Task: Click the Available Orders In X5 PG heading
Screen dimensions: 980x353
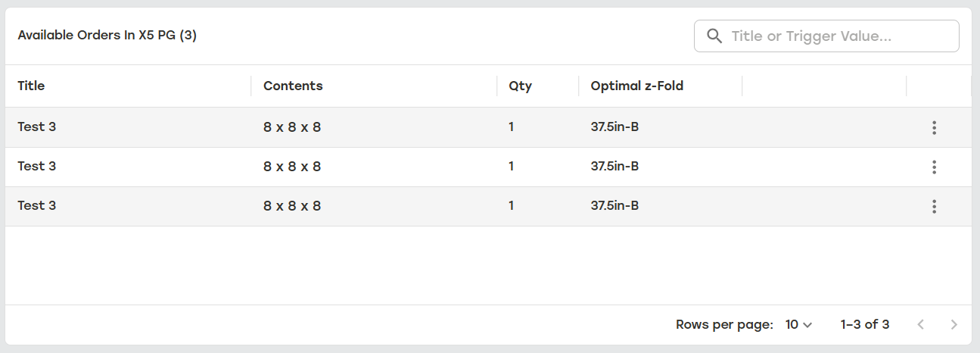Action: click(107, 35)
